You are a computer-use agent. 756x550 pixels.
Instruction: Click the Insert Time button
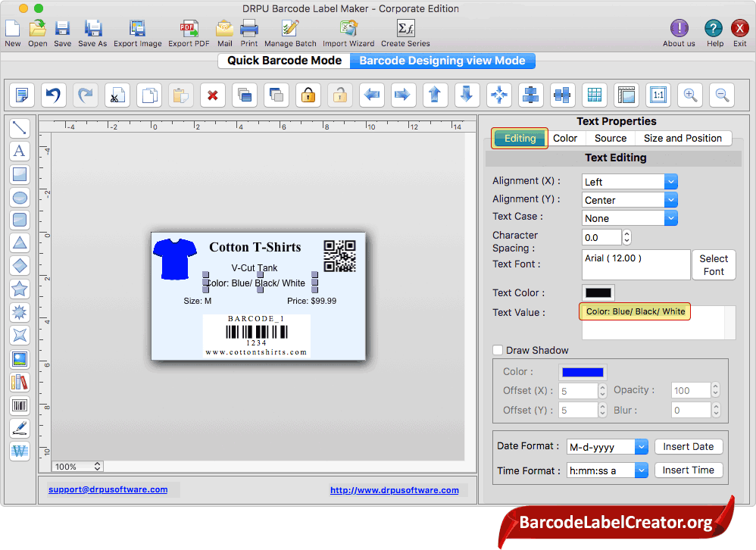pos(688,470)
